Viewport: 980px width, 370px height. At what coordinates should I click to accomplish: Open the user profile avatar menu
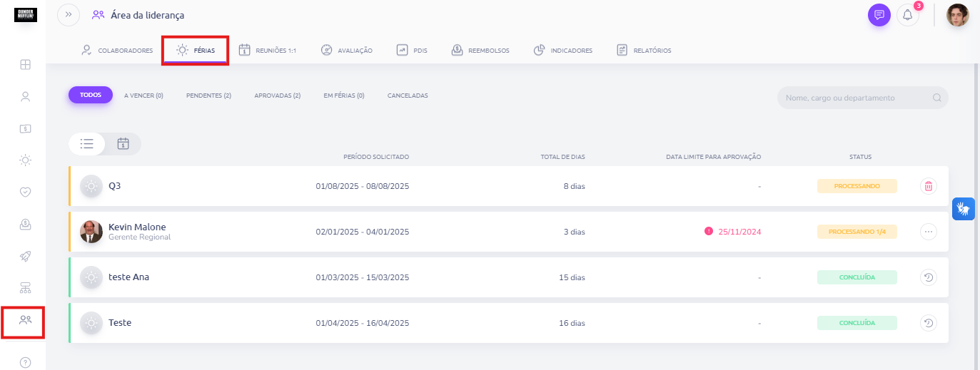click(x=957, y=15)
